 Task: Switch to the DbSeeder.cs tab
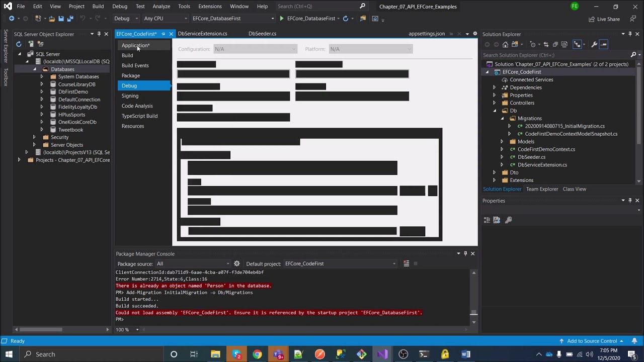262,34
